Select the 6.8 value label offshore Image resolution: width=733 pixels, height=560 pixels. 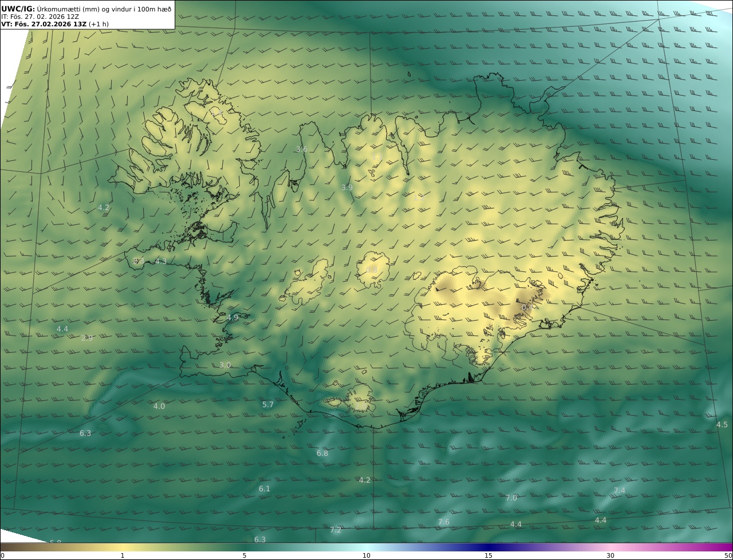(322, 453)
